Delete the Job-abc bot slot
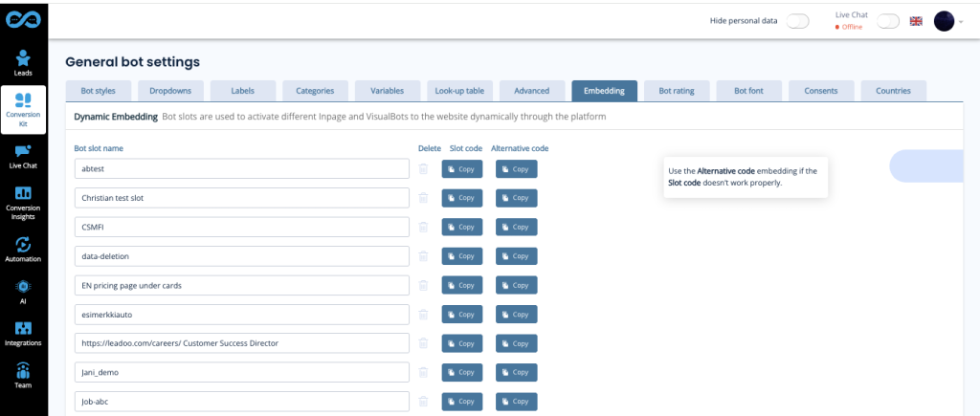 (x=423, y=401)
